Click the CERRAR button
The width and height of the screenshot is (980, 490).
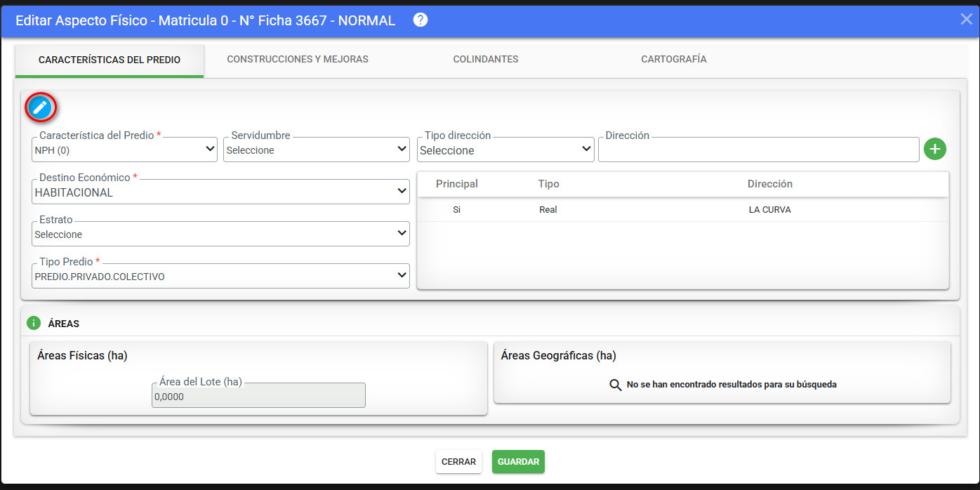coord(459,462)
